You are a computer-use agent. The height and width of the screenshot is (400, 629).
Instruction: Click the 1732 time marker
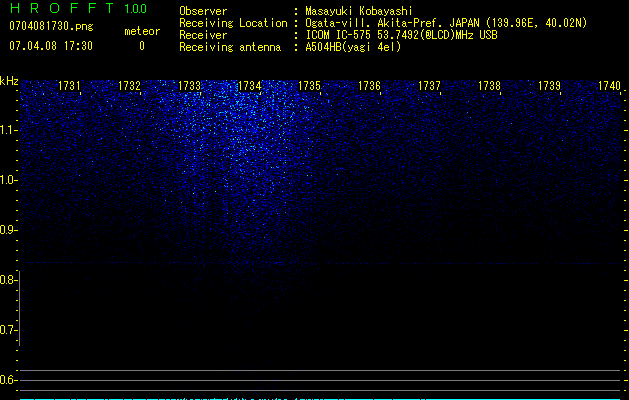point(130,86)
